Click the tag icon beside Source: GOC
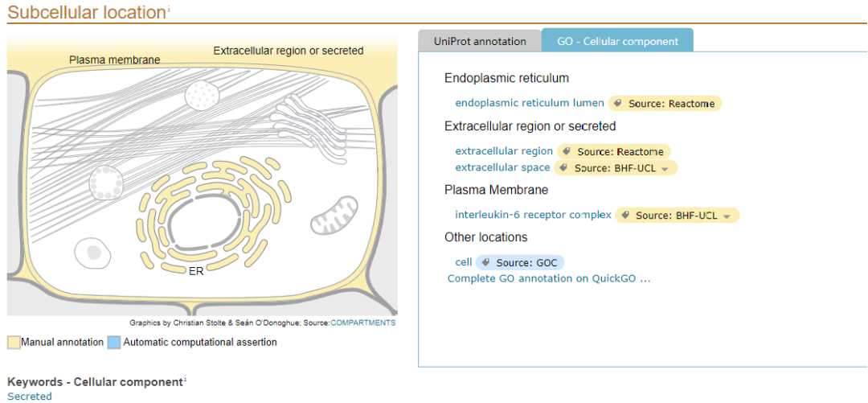Image resolution: width=868 pixels, height=403 pixels. point(486,263)
